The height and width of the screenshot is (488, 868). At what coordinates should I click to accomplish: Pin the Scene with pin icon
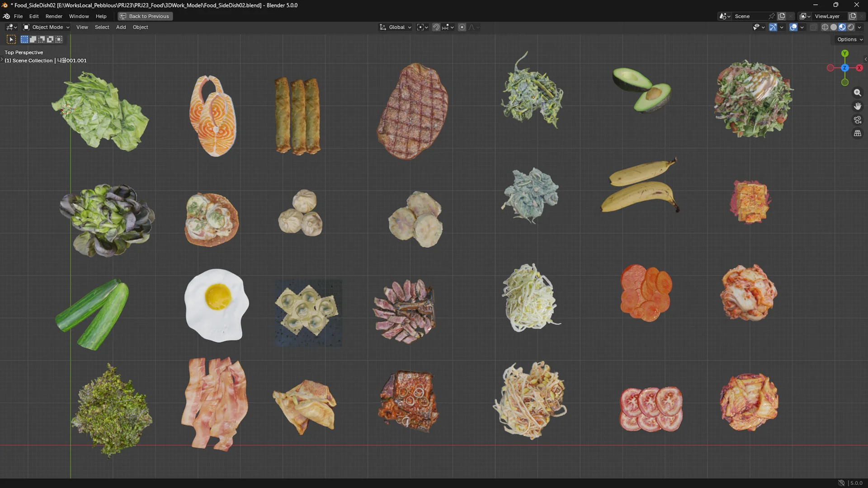coord(772,16)
